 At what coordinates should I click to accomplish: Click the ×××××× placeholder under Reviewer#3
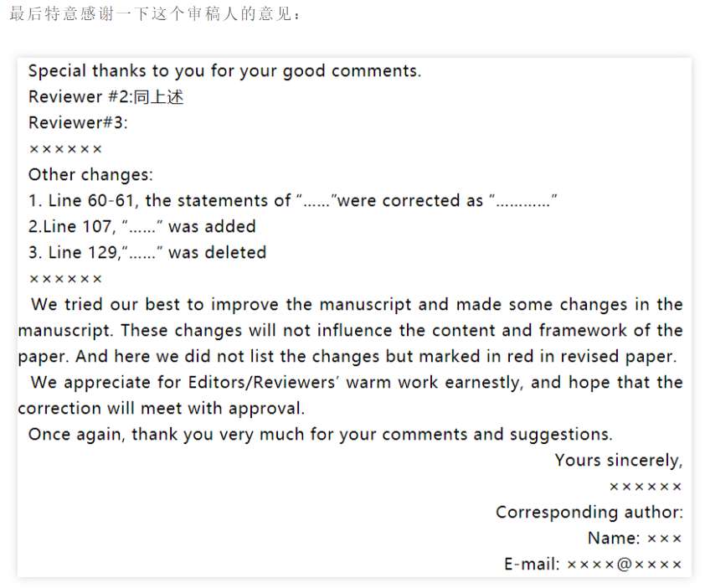click(65, 149)
